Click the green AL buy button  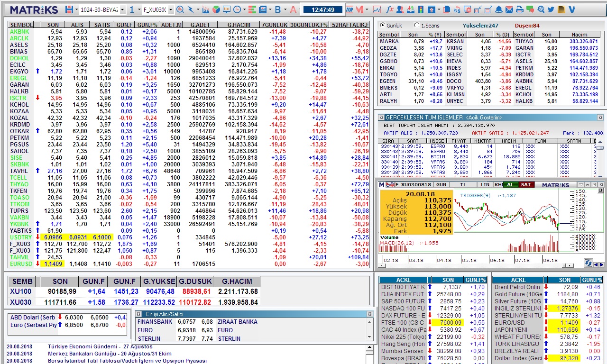click(510, 184)
